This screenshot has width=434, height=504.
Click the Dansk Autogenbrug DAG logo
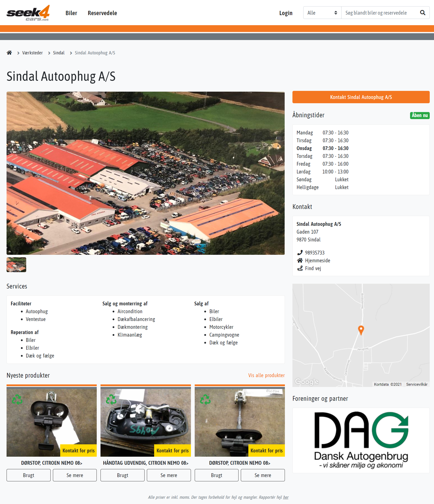pyautogui.click(x=361, y=440)
